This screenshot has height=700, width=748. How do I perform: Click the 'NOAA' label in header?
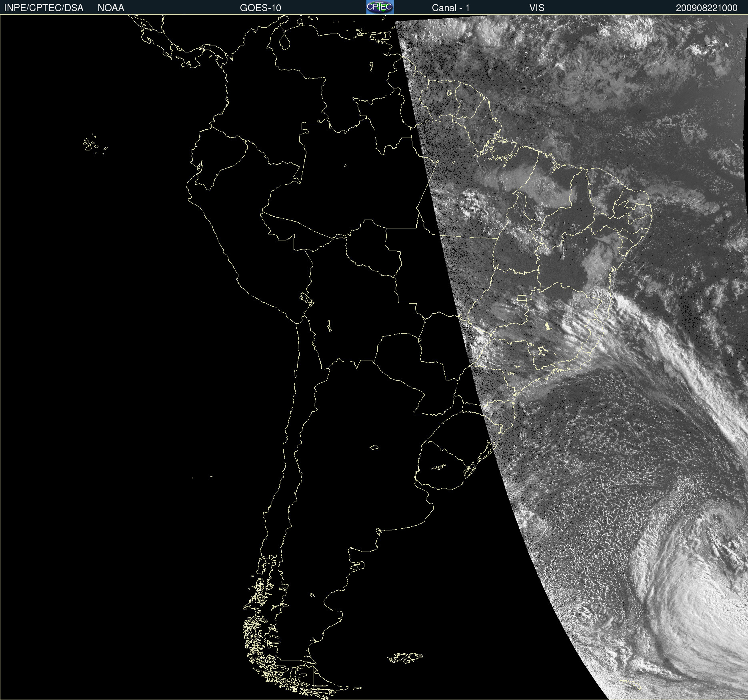tap(111, 8)
